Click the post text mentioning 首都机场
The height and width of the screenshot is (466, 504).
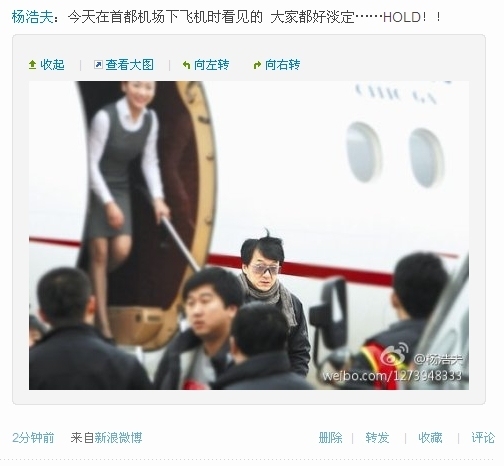pos(255,17)
